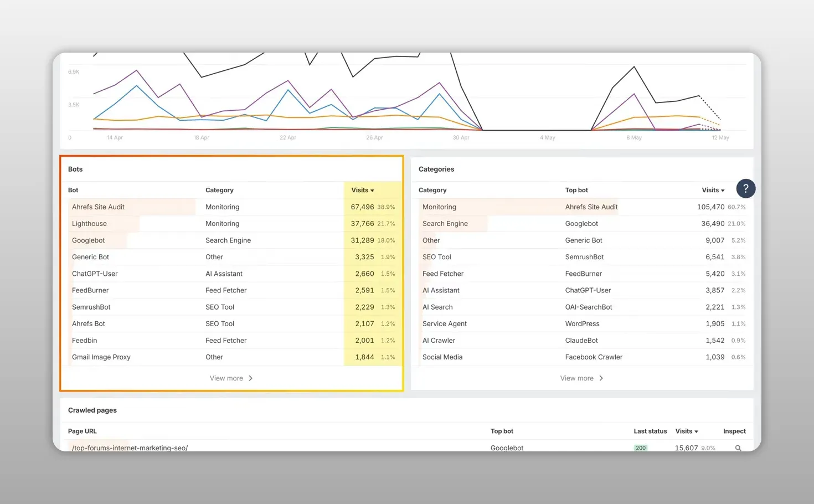Select the FeedBurner row in Bots table
This screenshot has width=814, height=504.
231,290
